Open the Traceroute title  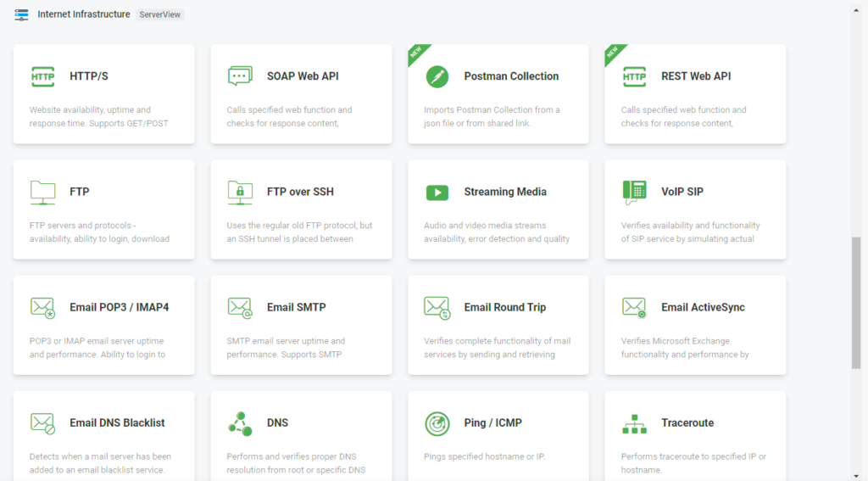(x=687, y=422)
